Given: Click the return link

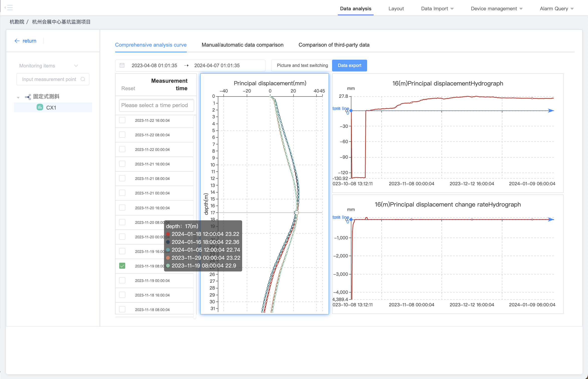Looking at the screenshot, I should click(x=29, y=41).
